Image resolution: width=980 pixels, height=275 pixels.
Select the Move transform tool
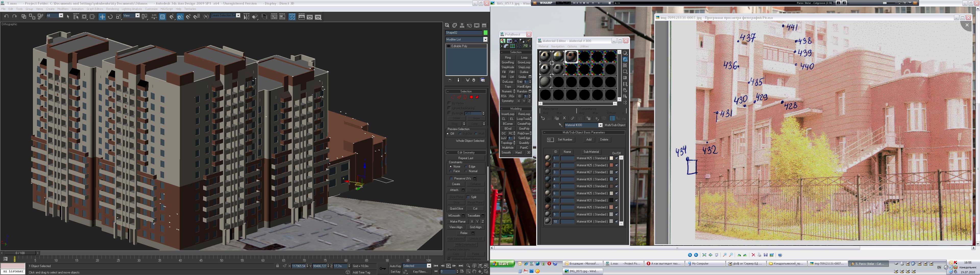[x=102, y=17]
